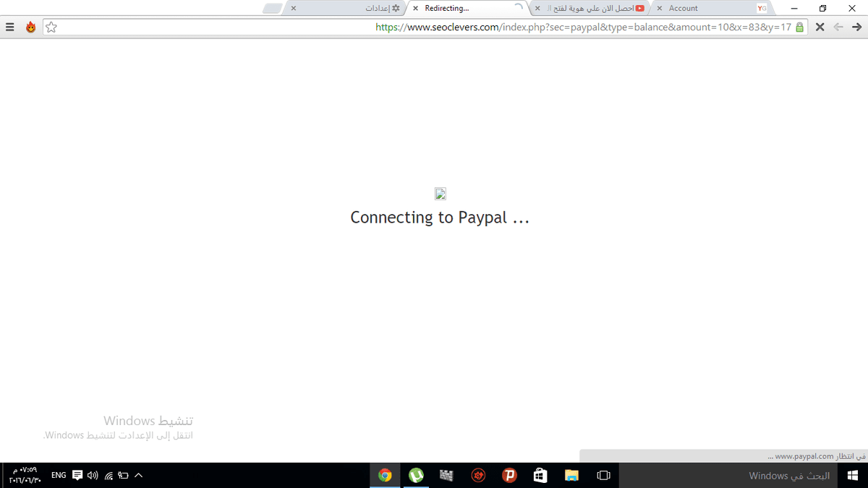Click the taskbar clock and date
868x488 pixels.
coord(25,476)
